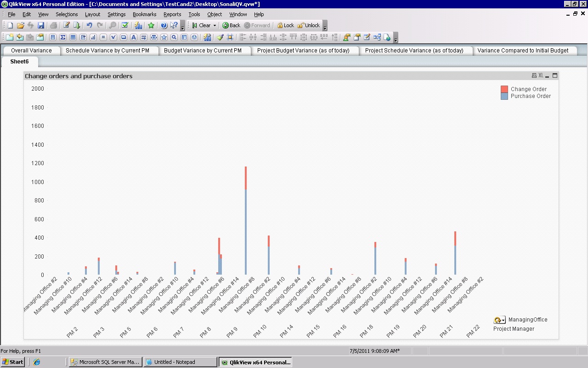Screen dimensions: 588x368
Task: Expand the design toolbar options arrow
Action: point(396,39)
